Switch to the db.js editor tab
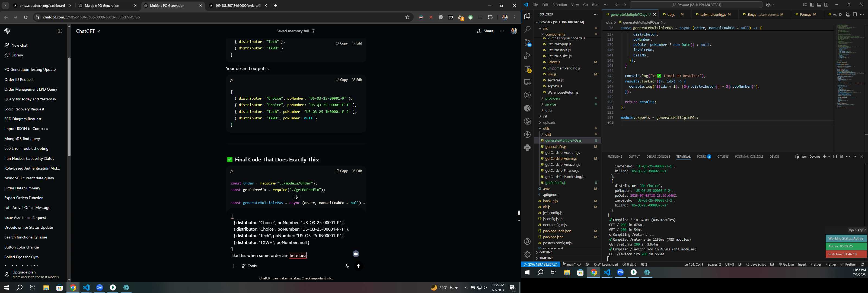The height and width of the screenshot is (293, 868). pos(671,14)
